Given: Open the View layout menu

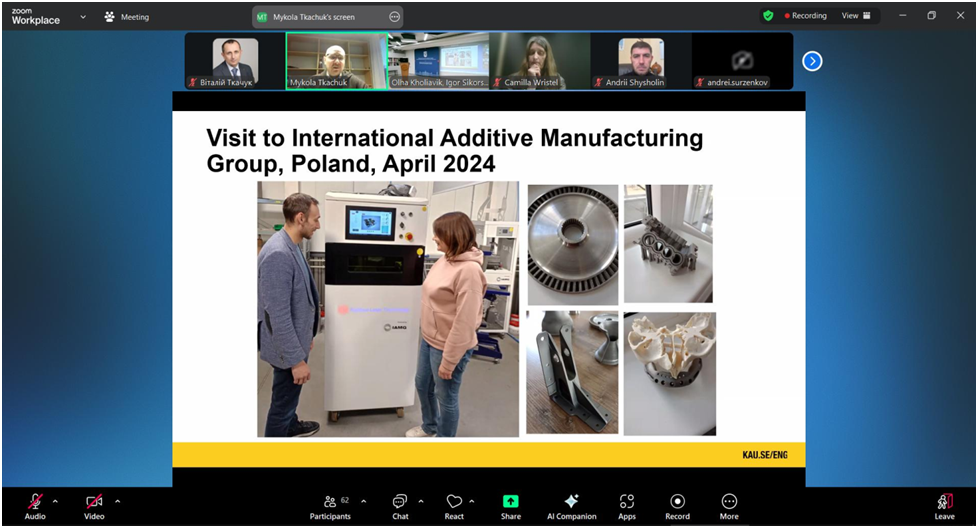Looking at the screenshot, I should (855, 16).
